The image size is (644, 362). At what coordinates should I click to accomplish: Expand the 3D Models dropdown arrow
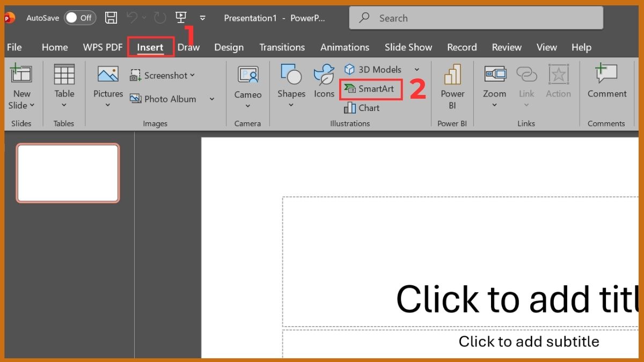(x=417, y=69)
